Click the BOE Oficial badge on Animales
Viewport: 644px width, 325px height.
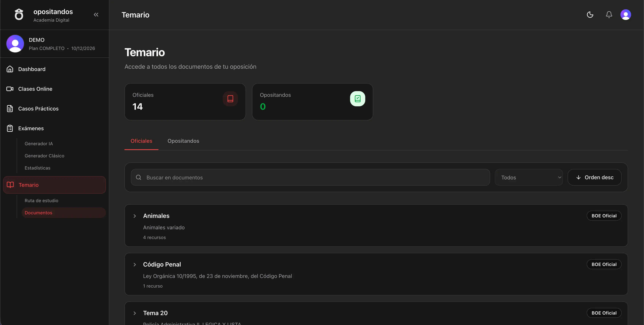point(604,216)
